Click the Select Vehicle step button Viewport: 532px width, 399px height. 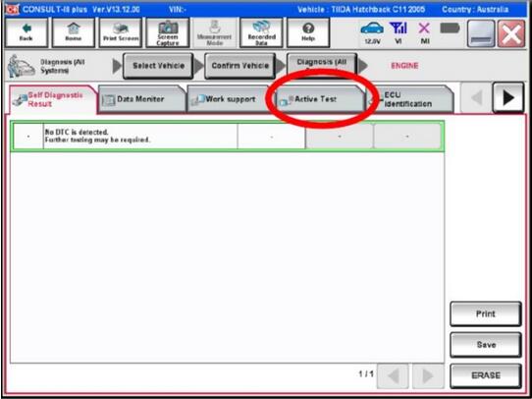(x=158, y=66)
